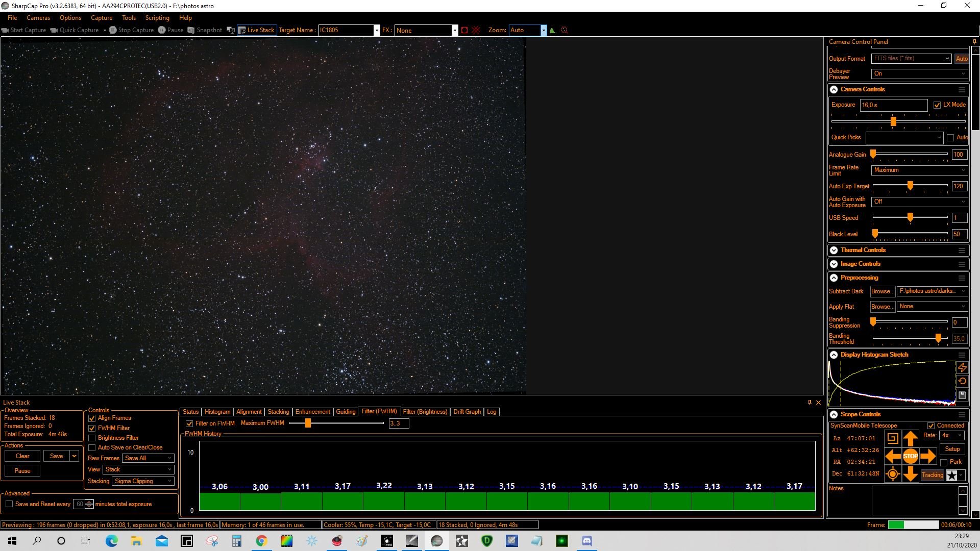Click the star icon beside Tracking
The height and width of the screenshot is (551, 980).
(952, 475)
